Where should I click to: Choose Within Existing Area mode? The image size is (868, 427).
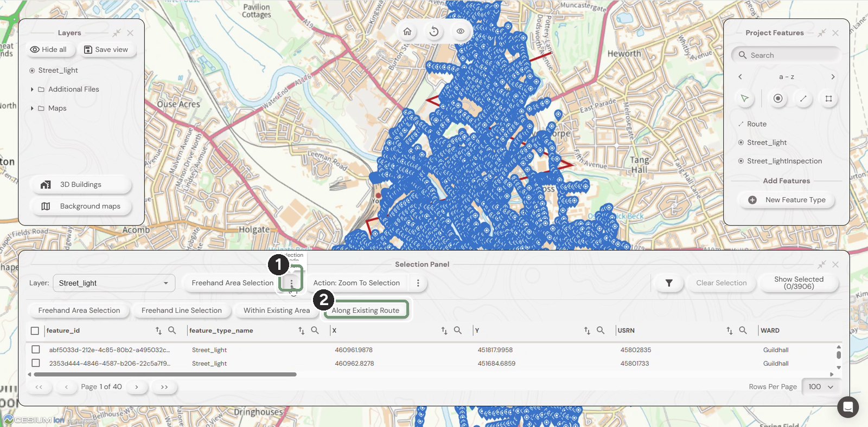point(277,310)
